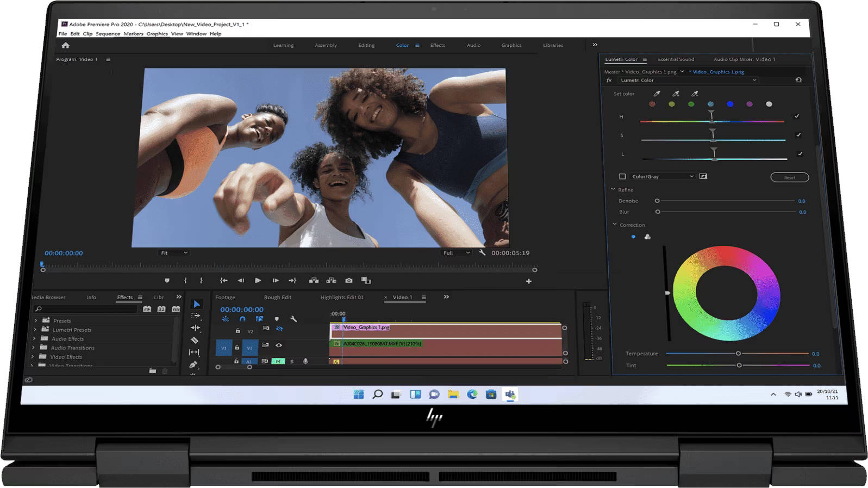Select the Slip tool
Screen dimensions: 868x488
point(194,352)
